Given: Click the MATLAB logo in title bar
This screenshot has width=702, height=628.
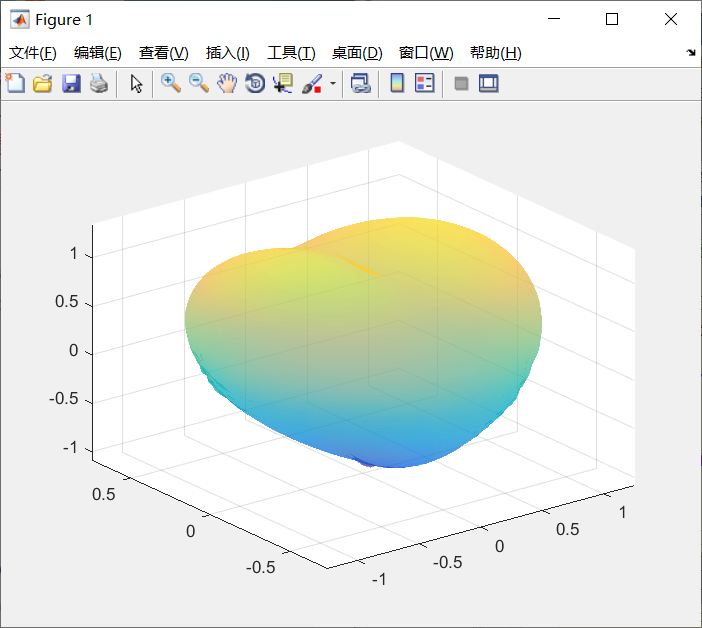Looking at the screenshot, I should pos(20,20).
